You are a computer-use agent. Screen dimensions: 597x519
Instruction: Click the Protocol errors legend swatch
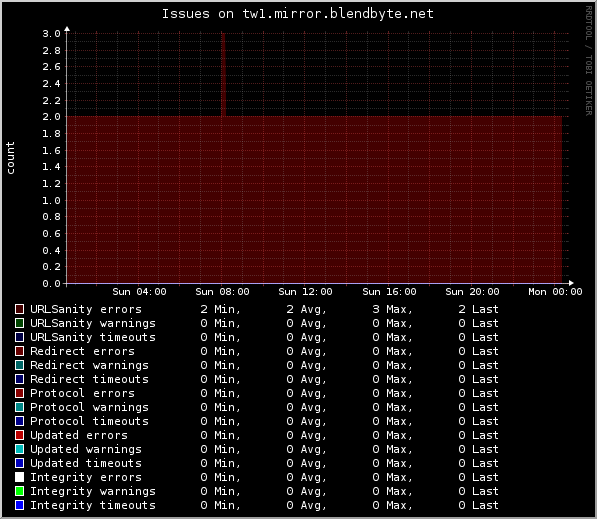click(19, 393)
